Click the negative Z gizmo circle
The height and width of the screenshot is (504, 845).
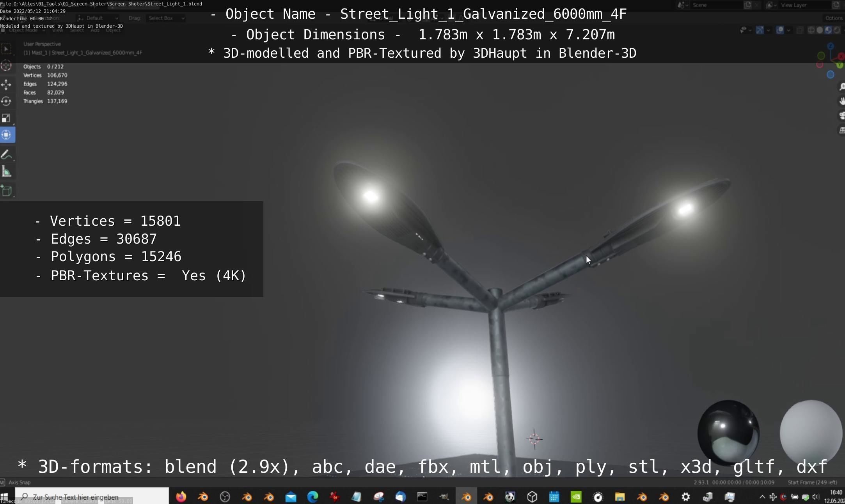click(x=830, y=74)
